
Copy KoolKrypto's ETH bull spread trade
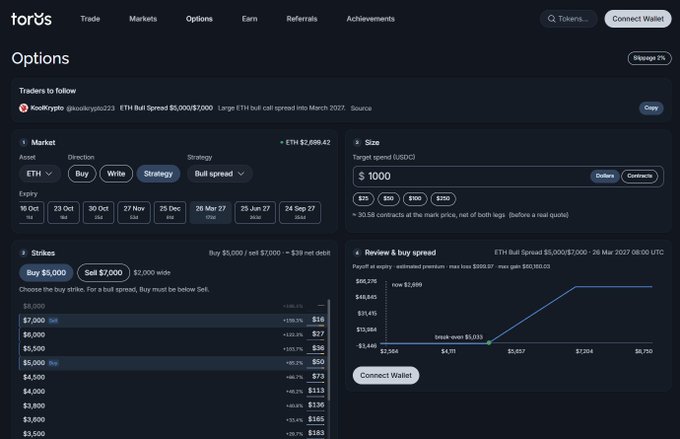(651, 108)
